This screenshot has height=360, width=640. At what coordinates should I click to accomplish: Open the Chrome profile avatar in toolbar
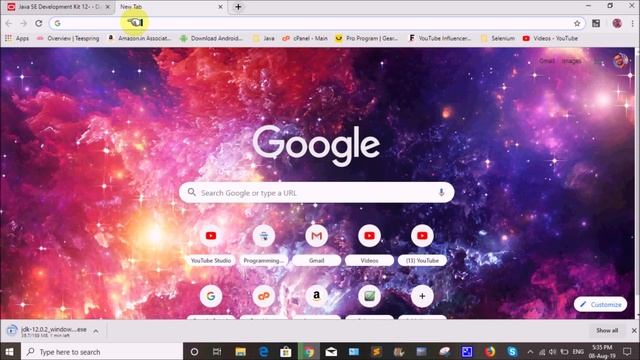coord(617,23)
